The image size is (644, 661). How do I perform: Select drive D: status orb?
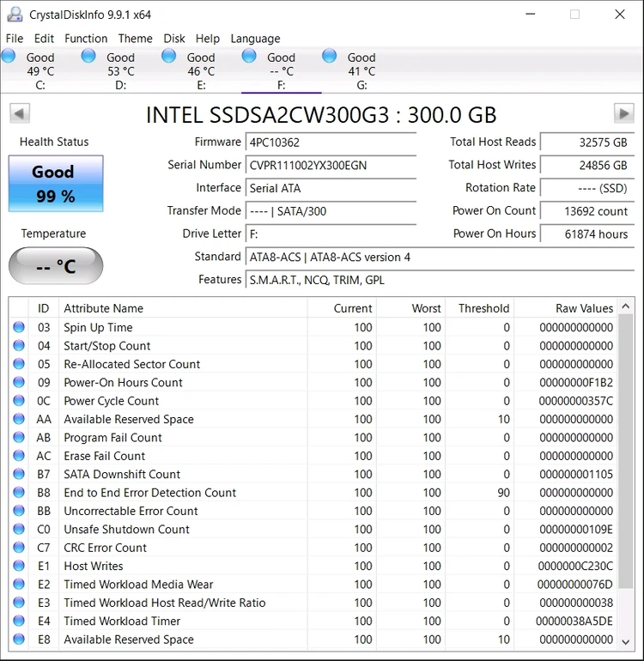coord(88,56)
